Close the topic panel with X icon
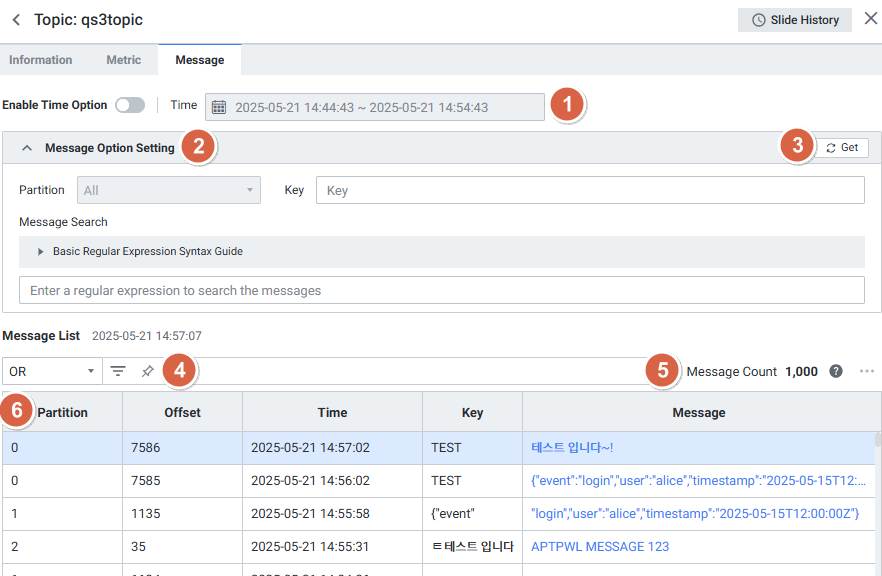The width and height of the screenshot is (882, 576). tap(870, 19)
